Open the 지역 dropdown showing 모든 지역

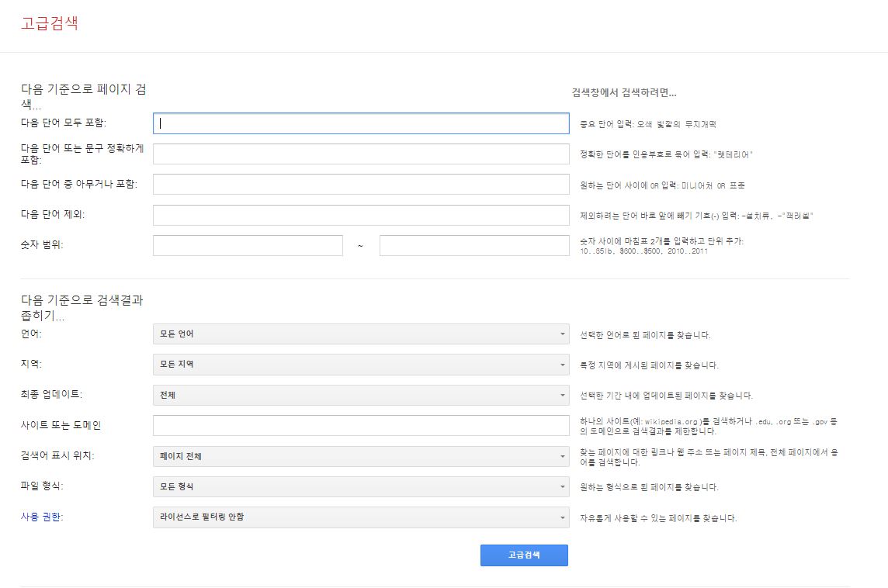coord(361,364)
